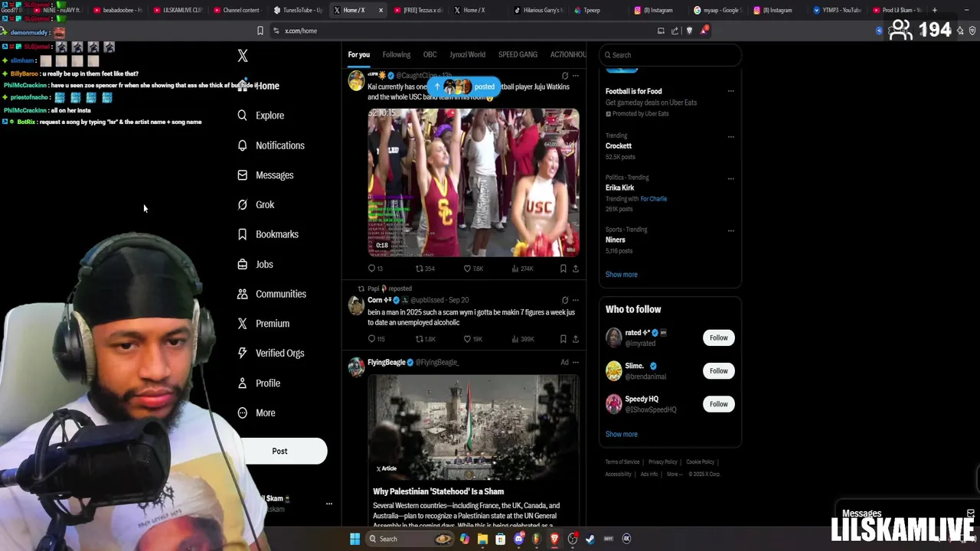
Task: Click the new posts pill
Action: (x=465, y=86)
